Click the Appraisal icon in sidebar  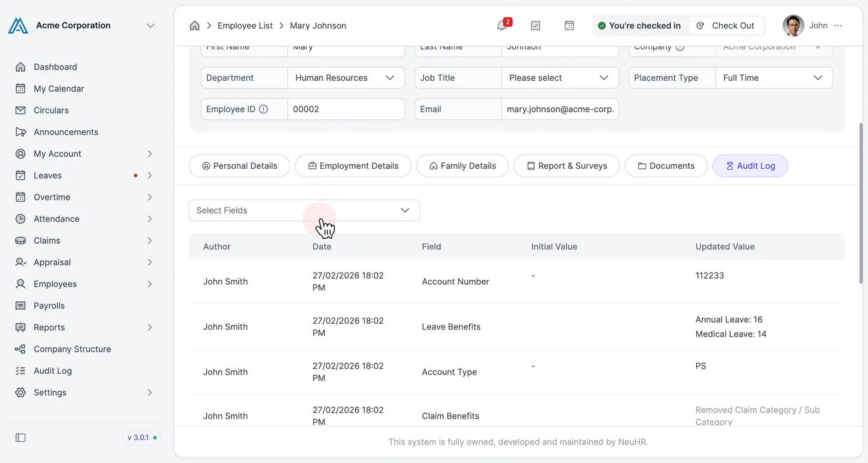tap(20, 262)
